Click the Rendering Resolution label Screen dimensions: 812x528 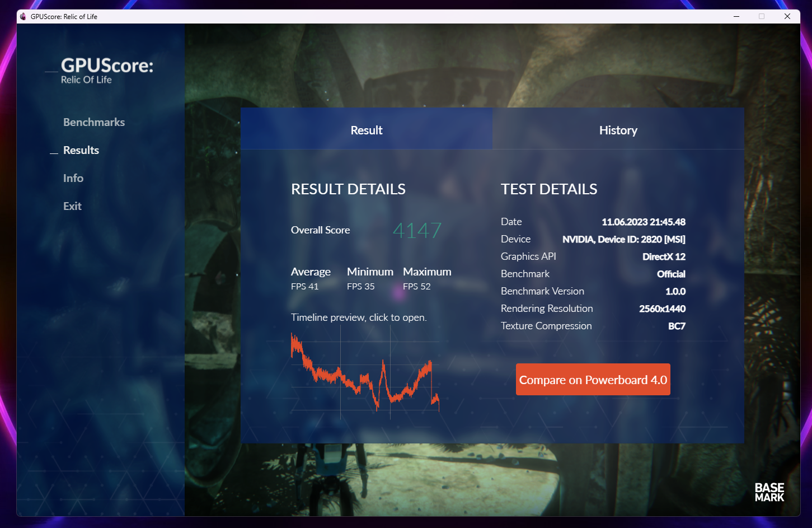(x=547, y=309)
